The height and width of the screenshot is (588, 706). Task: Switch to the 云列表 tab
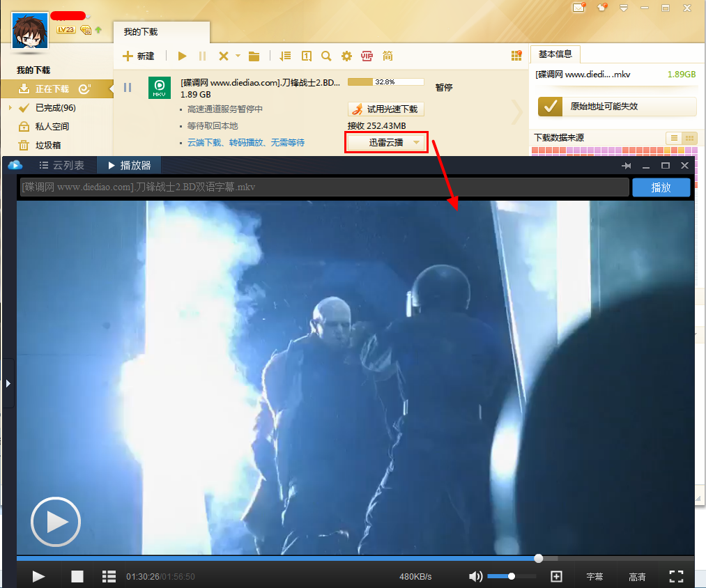(61, 165)
